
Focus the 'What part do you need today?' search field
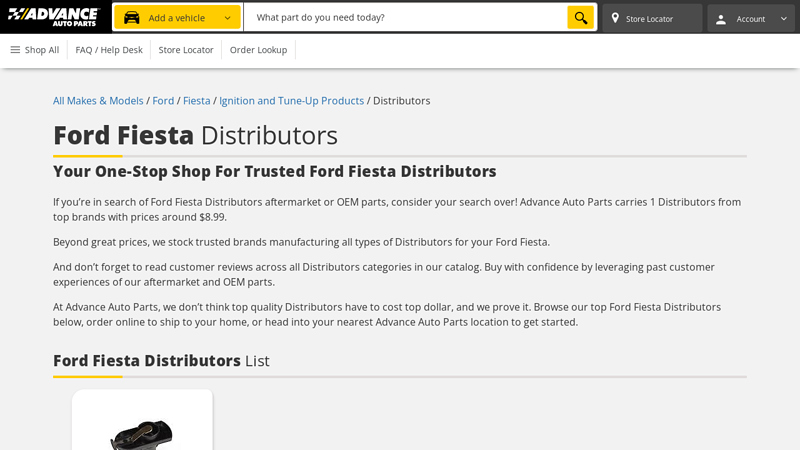[x=406, y=17]
